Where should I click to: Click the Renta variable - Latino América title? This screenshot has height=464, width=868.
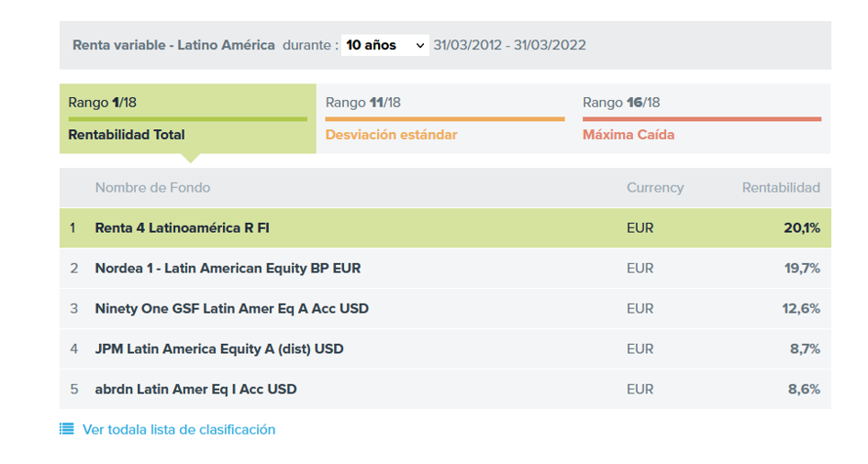click(x=173, y=45)
